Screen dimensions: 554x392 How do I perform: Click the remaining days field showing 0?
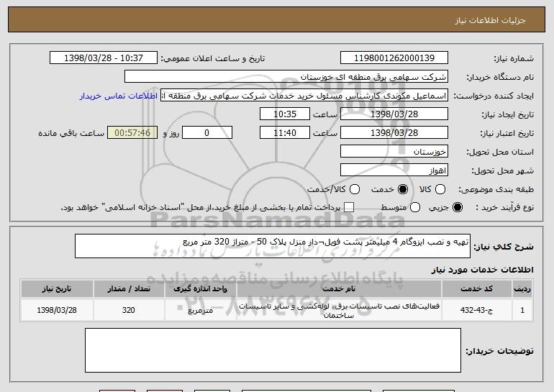(x=207, y=133)
